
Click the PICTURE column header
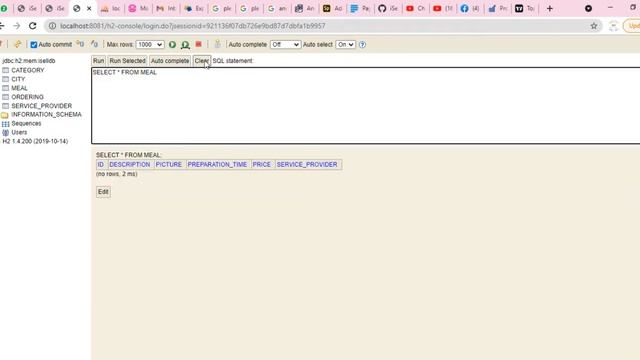coord(169,164)
